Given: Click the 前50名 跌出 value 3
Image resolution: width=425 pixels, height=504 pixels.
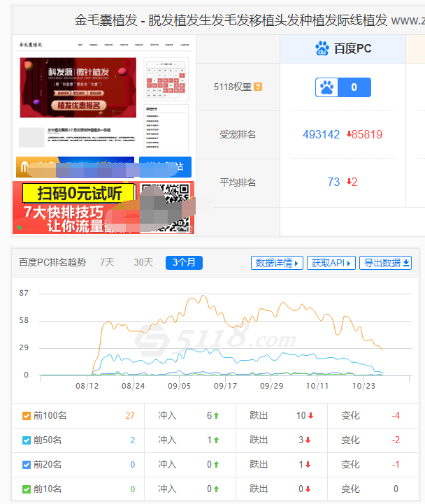Looking at the screenshot, I should 301,440.
